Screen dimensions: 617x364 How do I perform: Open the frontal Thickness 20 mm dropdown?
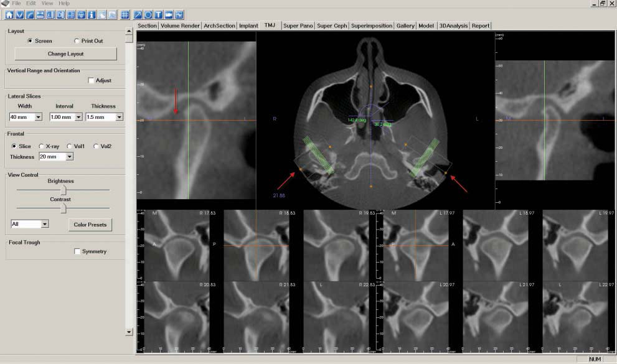[69, 157]
